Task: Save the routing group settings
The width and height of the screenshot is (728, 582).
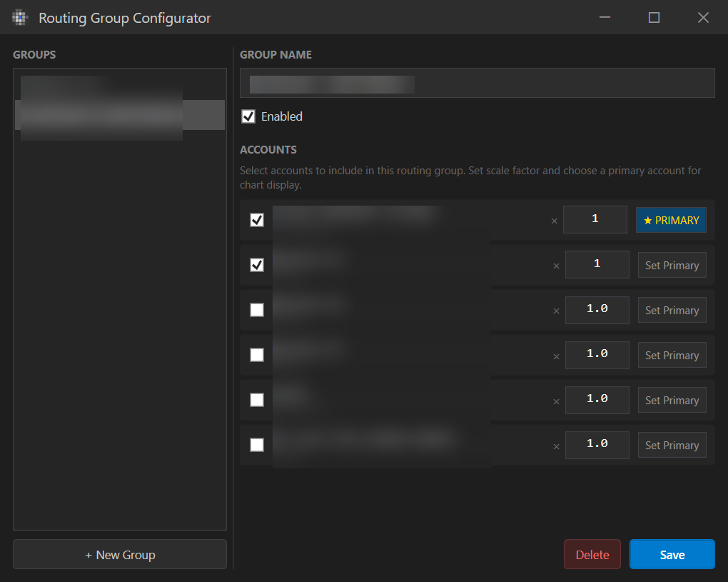Action: pos(672,555)
